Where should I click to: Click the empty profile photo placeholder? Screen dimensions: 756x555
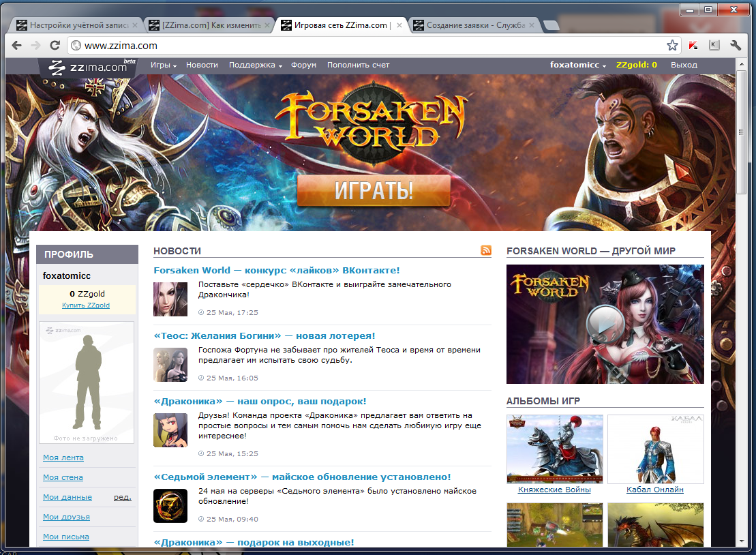(x=87, y=382)
